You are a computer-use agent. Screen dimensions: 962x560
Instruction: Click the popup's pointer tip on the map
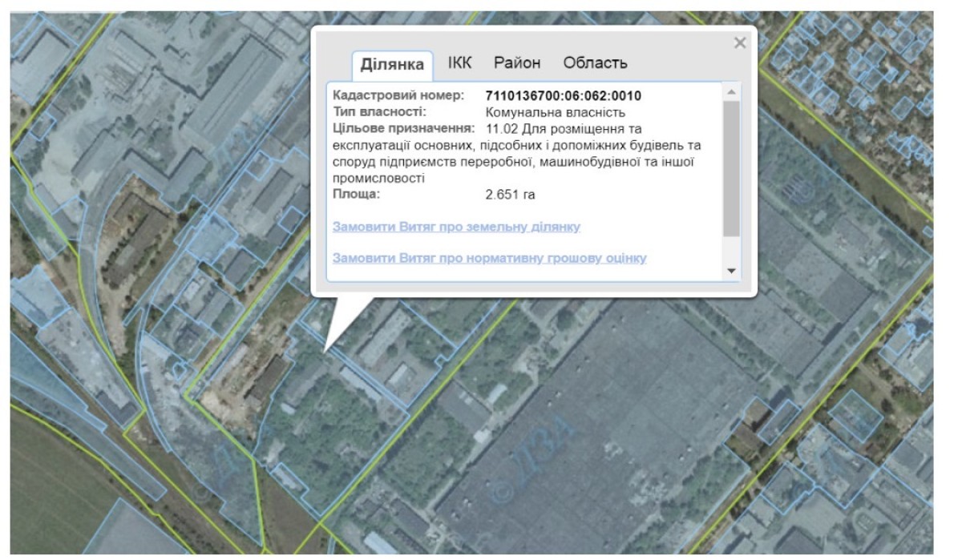coord(325,349)
